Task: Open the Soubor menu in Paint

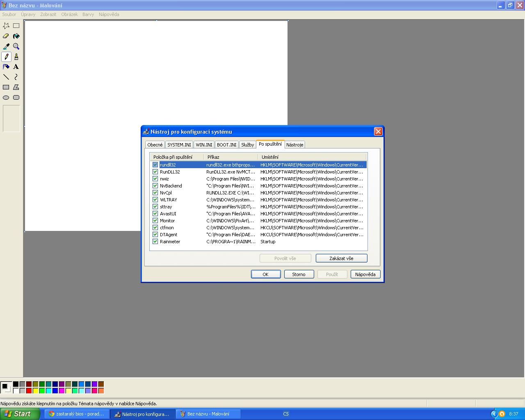Action: (x=9, y=14)
